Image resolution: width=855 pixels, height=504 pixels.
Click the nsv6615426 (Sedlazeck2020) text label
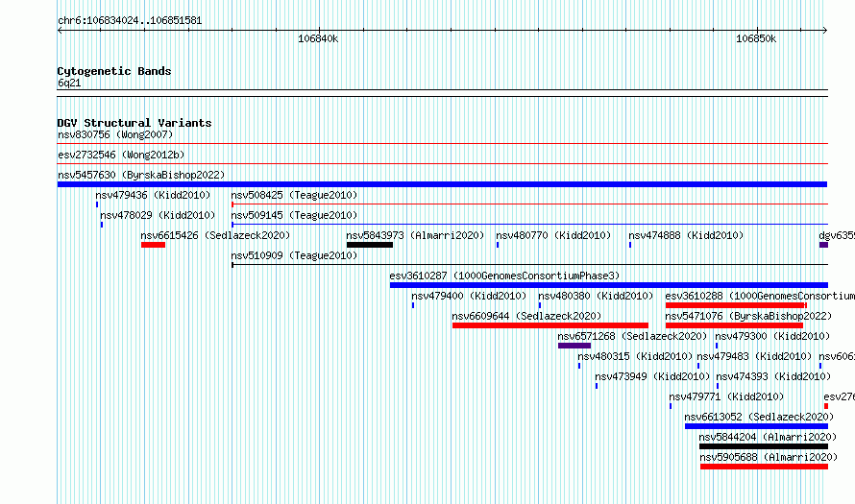[x=215, y=235]
